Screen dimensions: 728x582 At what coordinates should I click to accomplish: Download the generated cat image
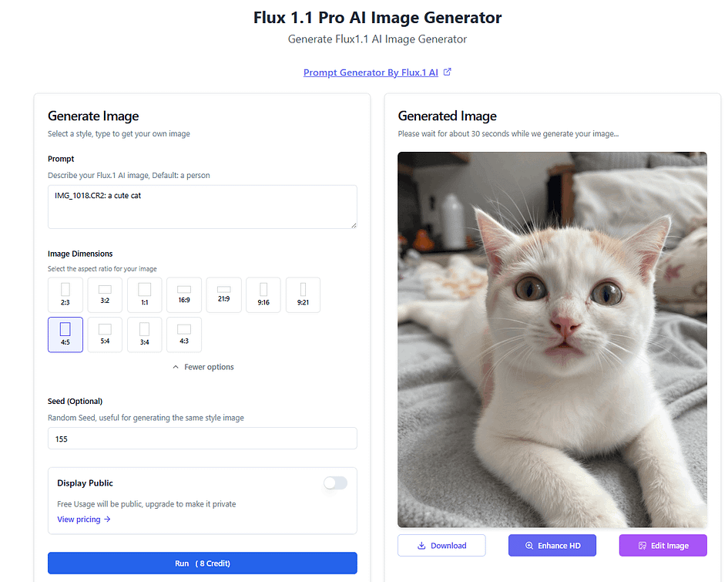pyautogui.click(x=441, y=545)
